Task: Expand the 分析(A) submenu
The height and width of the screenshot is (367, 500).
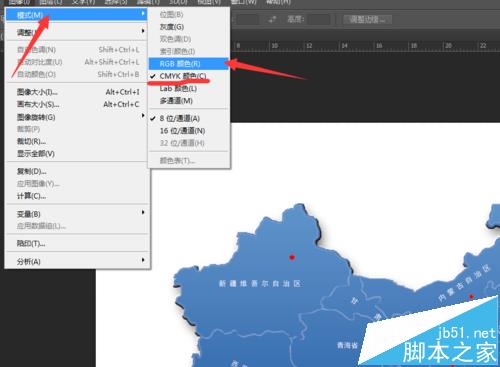Action: [77, 261]
